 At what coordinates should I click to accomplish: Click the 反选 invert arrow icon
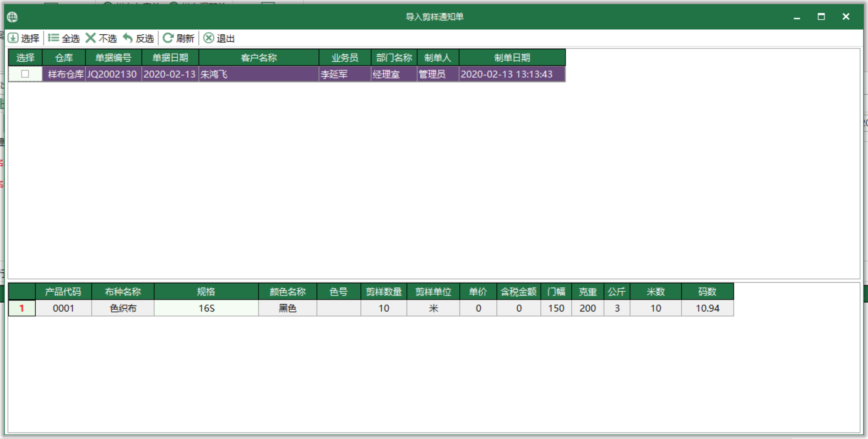[128, 38]
